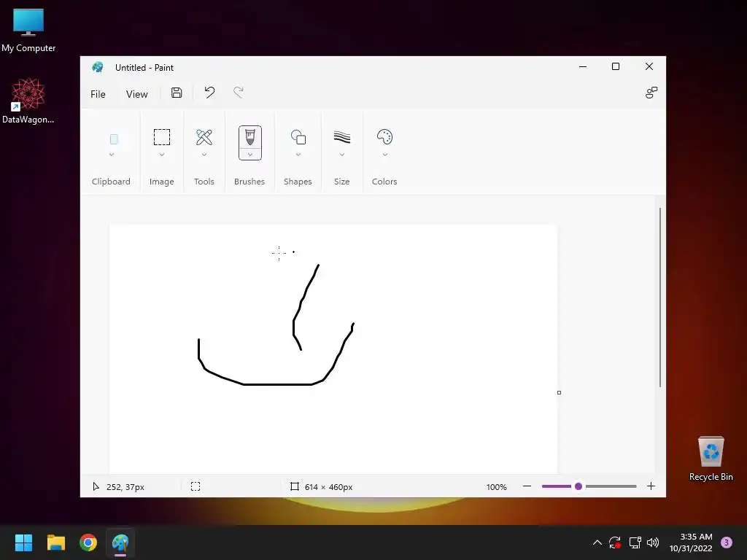Click the zoom slider thumb
The width and height of the screenshot is (747, 560).
click(x=578, y=486)
